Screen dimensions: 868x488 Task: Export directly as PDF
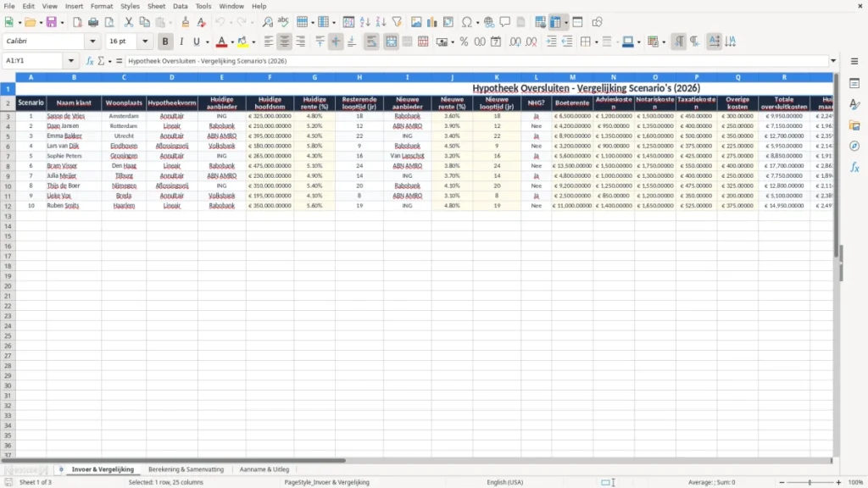pos(77,22)
